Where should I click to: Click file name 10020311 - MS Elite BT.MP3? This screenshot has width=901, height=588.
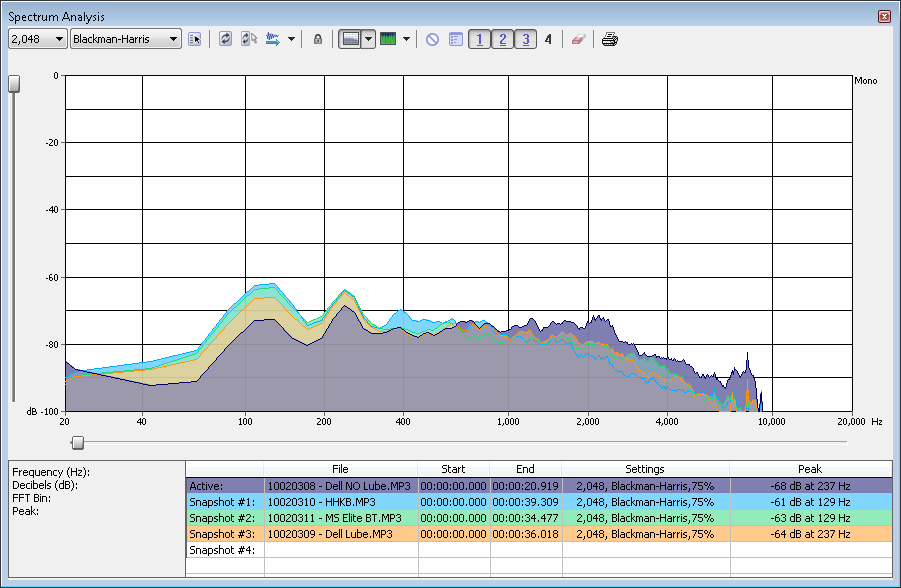click(334, 518)
